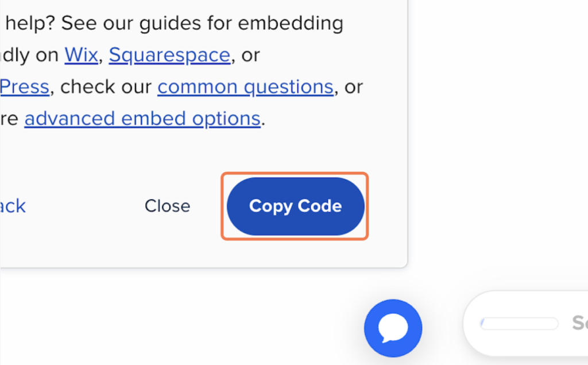
Task: Click the Copy Code button
Action: [x=295, y=206]
